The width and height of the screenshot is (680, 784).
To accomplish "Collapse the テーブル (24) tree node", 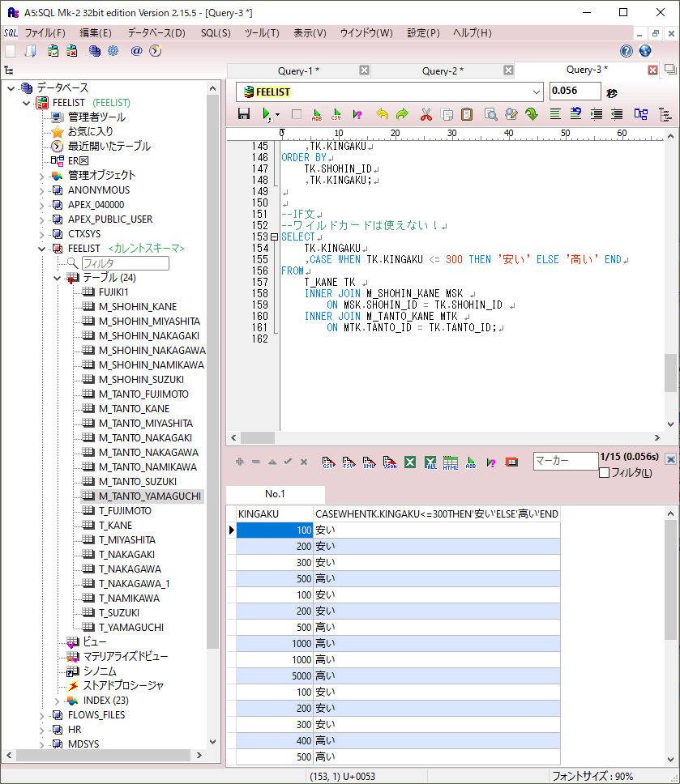I will 58,278.
